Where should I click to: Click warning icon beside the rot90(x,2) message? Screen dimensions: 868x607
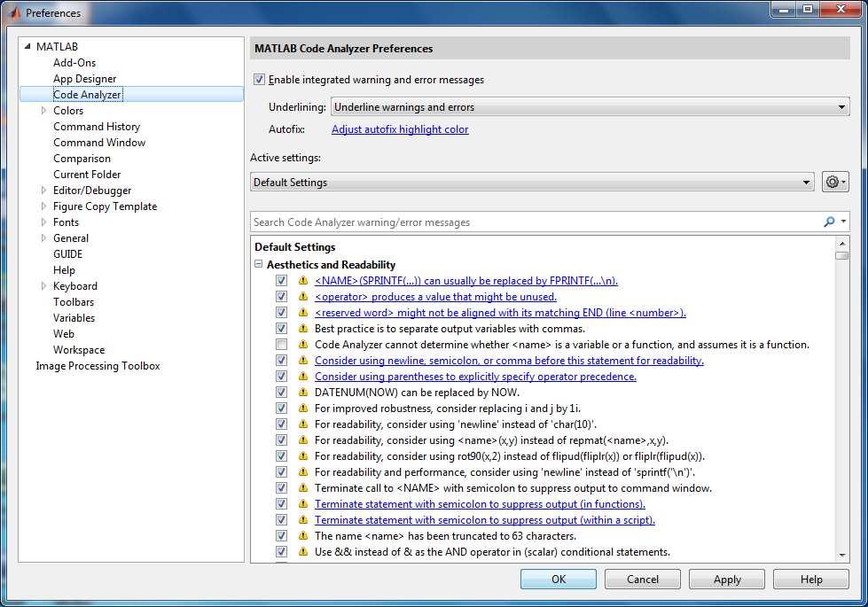coord(303,455)
